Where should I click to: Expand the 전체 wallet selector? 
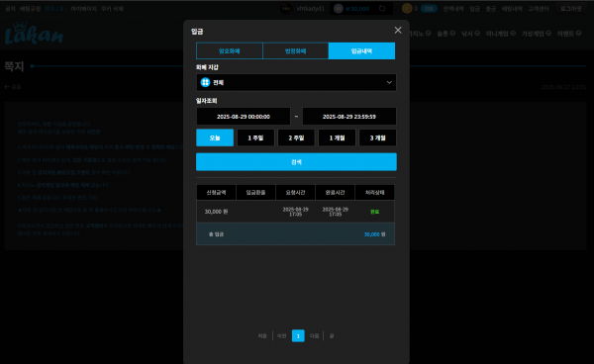(x=296, y=82)
